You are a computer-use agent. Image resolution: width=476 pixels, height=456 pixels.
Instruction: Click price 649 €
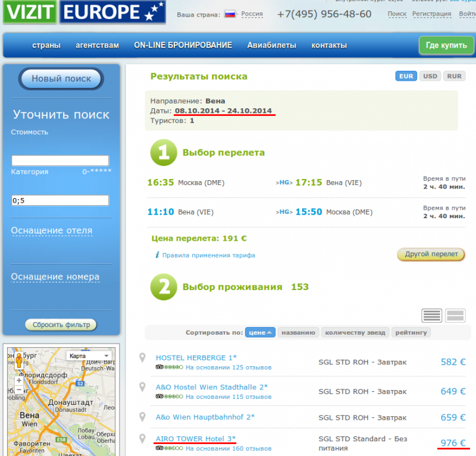pos(453,391)
